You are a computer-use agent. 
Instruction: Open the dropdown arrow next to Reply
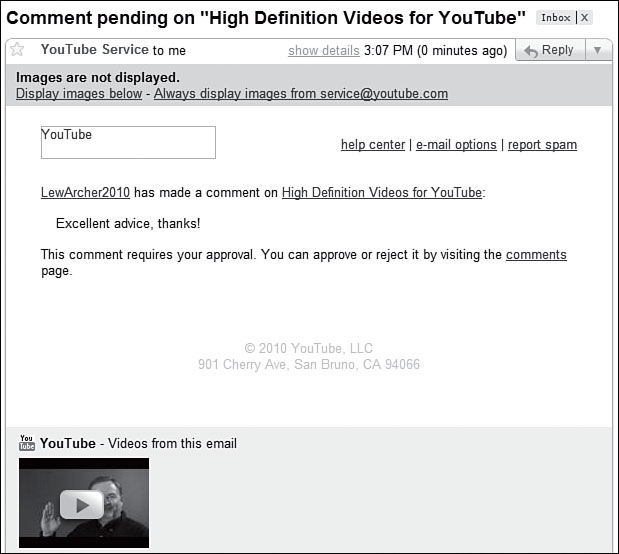[x=598, y=50]
